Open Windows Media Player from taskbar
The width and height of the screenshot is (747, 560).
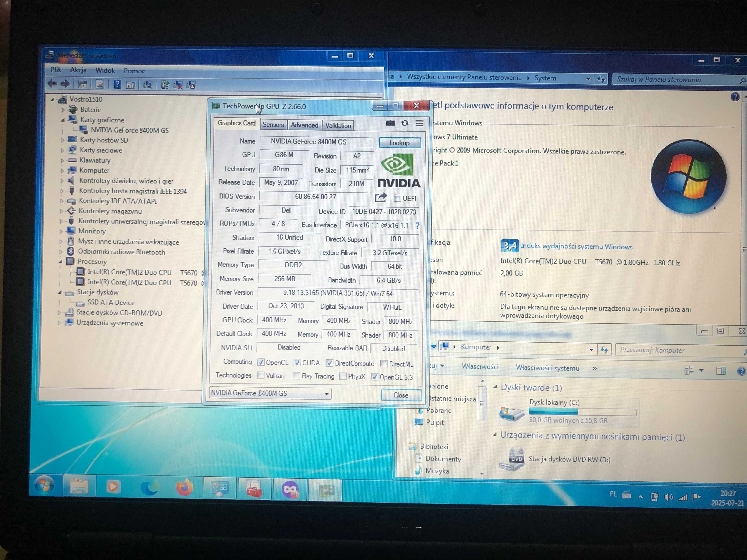pyautogui.click(x=113, y=487)
